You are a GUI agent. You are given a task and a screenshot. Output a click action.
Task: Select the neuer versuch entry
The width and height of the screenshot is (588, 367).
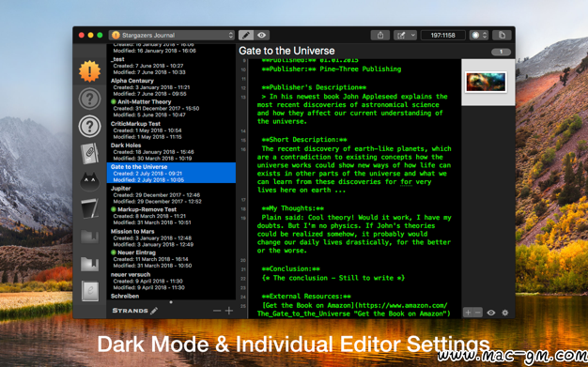click(x=171, y=281)
